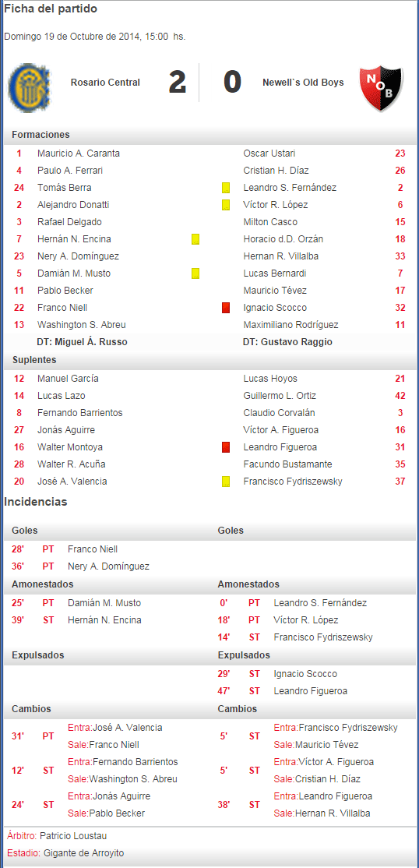
Task: Click yellow card icon beside Francisco Fydriszewsky
Action: (226, 482)
